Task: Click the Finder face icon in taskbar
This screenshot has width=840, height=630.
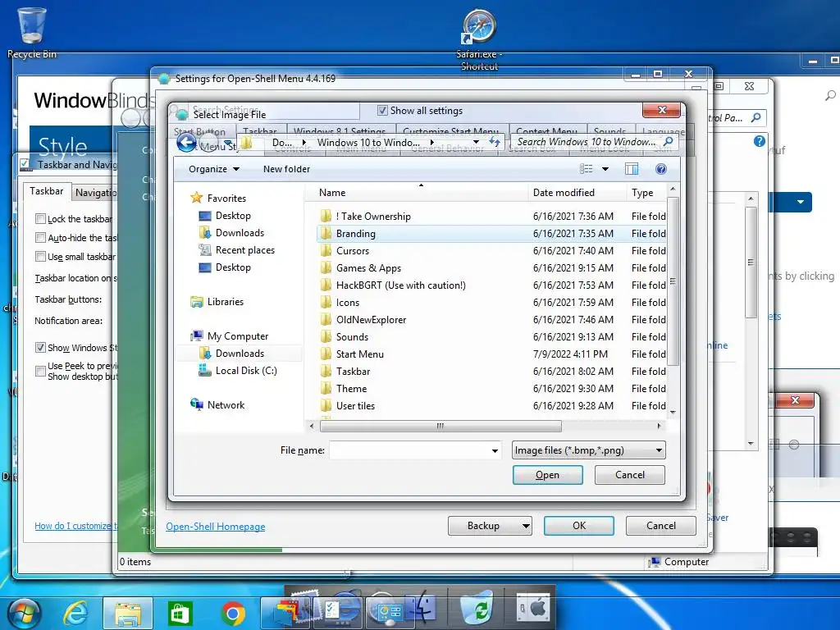Action: point(421,608)
